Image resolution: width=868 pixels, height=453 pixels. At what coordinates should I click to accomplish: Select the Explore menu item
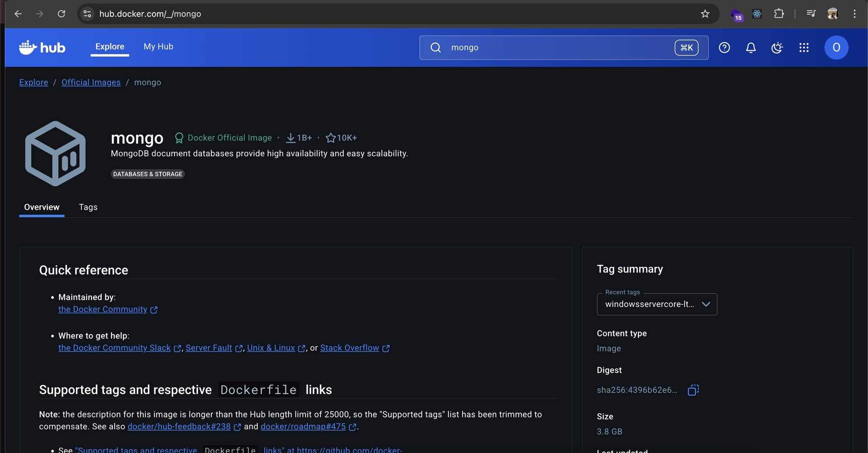coord(109,46)
